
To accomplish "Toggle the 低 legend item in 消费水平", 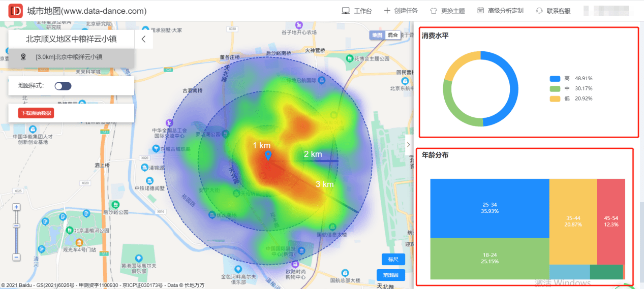I will coord(571,99).
